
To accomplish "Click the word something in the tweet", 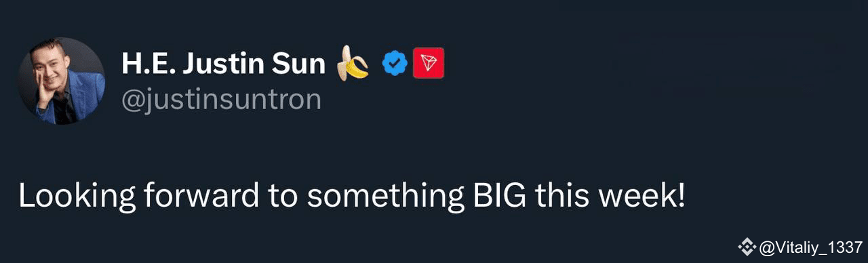I will coord(382,197).
